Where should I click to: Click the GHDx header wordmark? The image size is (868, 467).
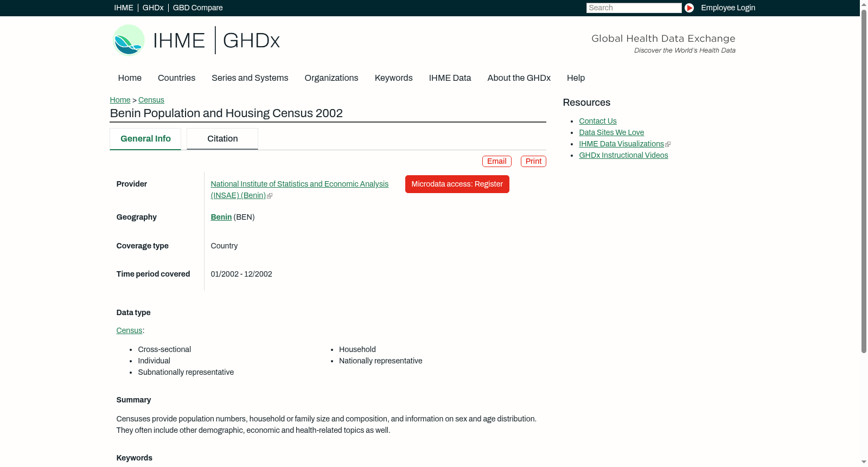(x=251, y=41)
